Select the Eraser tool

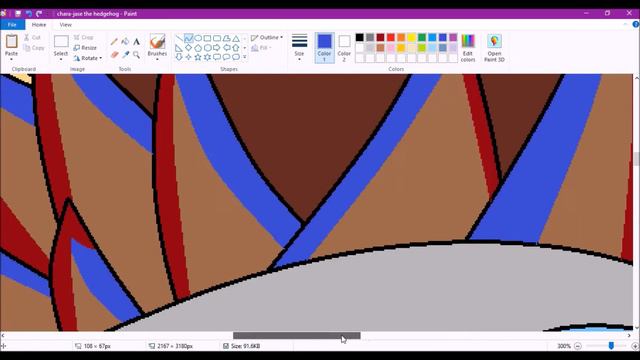pos(114,54)
